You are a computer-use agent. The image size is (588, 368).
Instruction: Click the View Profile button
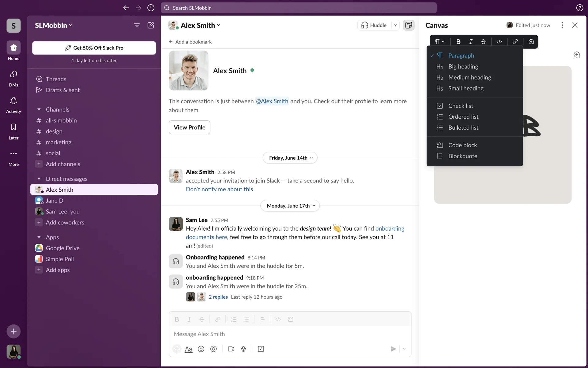(189, 127)
